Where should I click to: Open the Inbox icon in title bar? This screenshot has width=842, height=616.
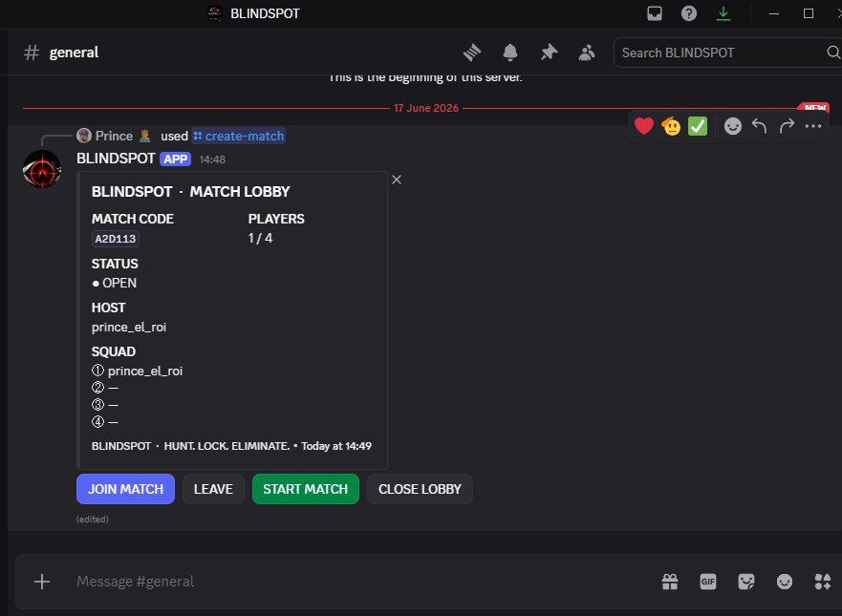(655, 13)
